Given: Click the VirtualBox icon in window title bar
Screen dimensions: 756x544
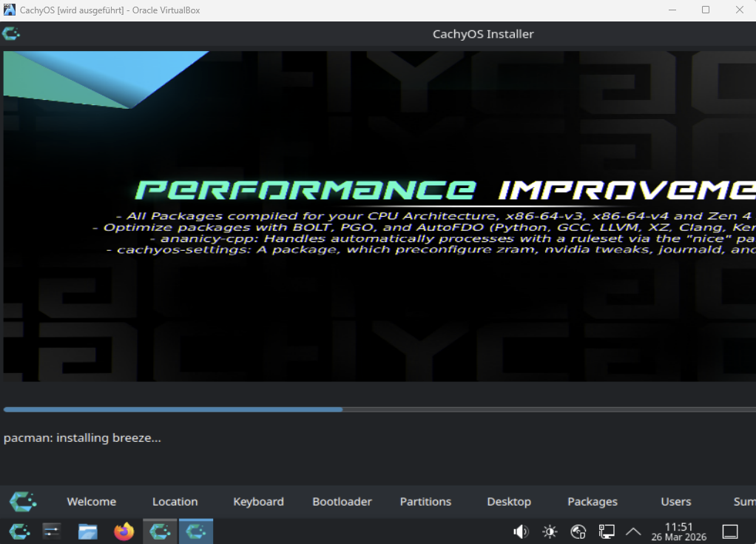Looking at the screenshot, I should (x=9, y=10).
